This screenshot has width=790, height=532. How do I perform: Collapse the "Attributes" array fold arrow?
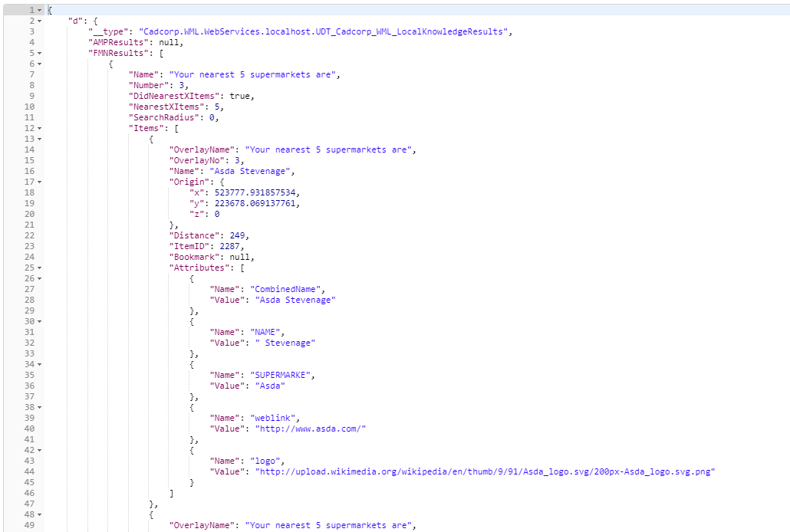[40, 268]
